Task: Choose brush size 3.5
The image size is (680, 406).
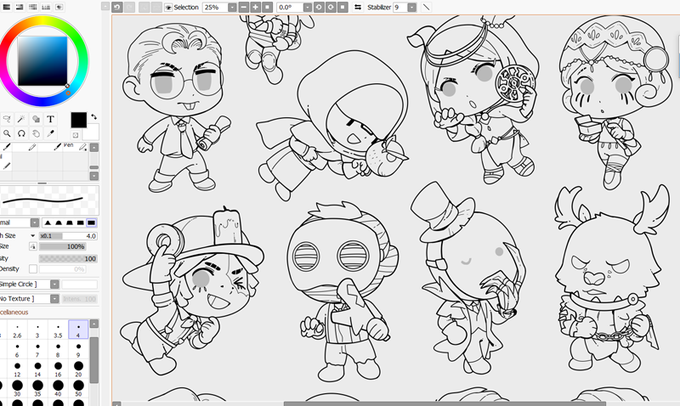Action: tap(58, 331)
